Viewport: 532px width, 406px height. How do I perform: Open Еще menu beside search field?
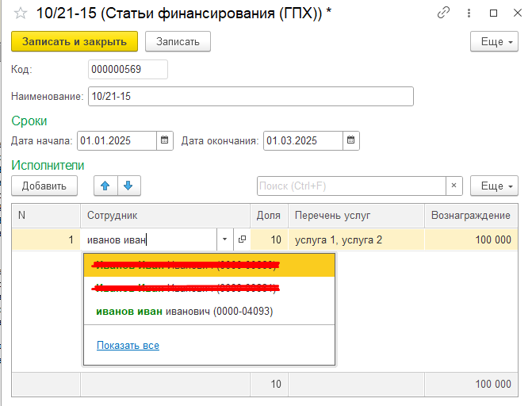494,186
